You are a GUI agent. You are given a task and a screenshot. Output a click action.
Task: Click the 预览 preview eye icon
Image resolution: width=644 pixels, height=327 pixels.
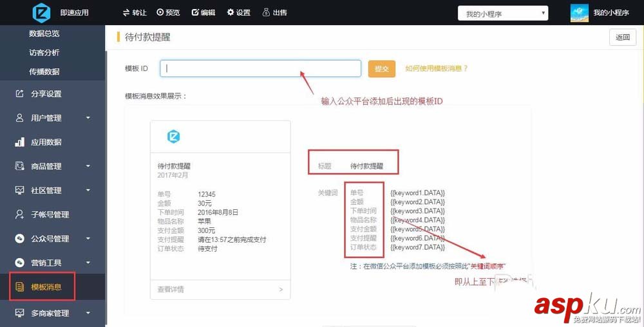160,12
